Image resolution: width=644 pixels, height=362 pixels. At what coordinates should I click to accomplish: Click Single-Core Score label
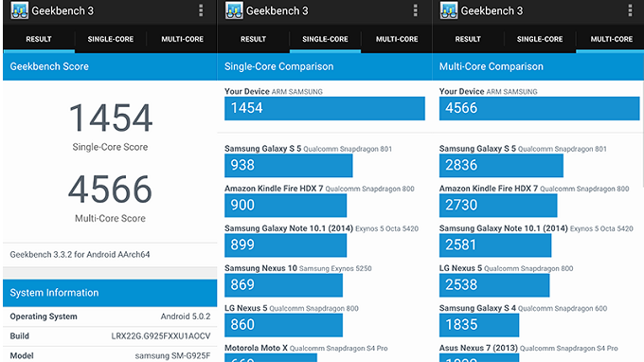pos(110,147)
